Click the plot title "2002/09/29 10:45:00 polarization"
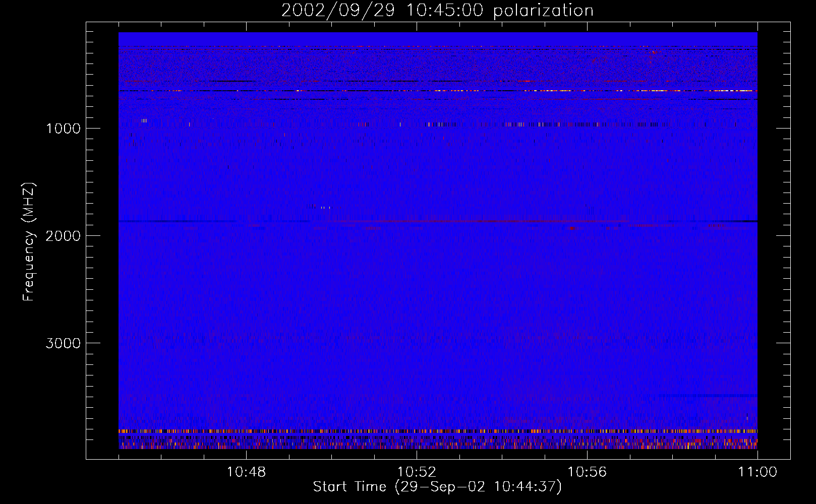The height and width of the screenshot is (504, 816). (x=437, y=10)
